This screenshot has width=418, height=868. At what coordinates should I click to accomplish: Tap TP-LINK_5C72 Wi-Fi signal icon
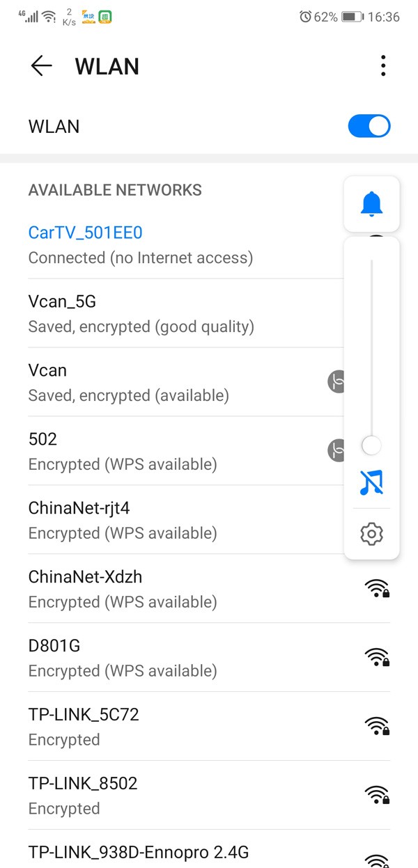click(376, 726)
